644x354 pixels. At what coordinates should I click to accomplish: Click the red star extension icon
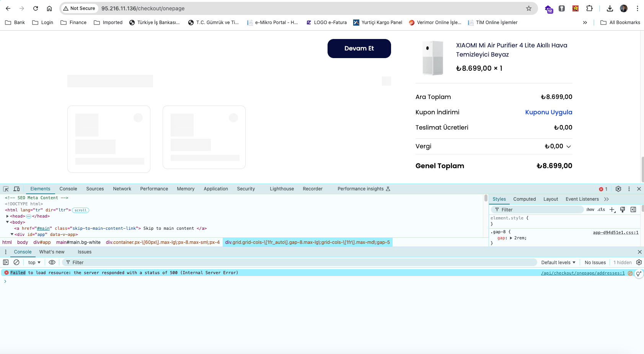point(576,8)
